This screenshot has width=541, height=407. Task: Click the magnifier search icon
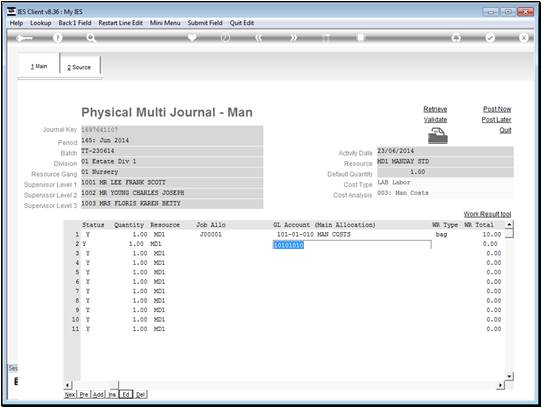tap(91, 38)
